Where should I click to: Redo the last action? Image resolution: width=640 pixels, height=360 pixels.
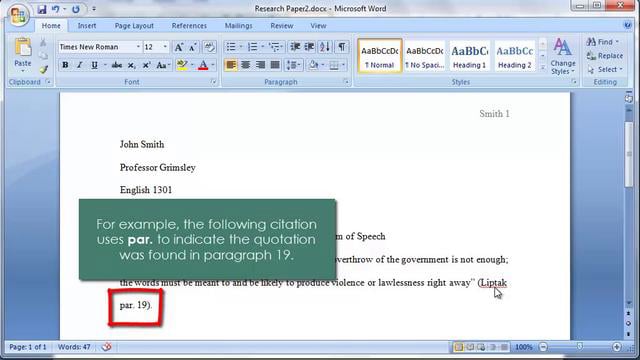[x=76, y=9]
